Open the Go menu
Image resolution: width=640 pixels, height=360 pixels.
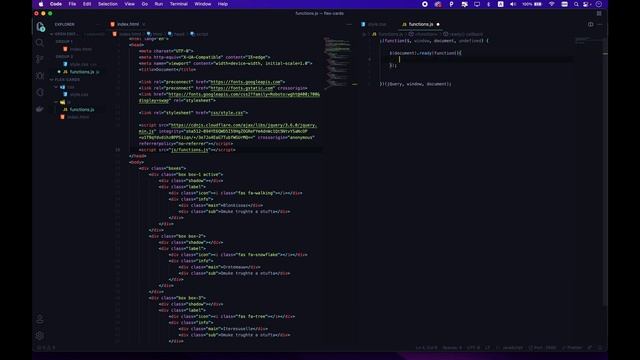(x=144, y=4)
